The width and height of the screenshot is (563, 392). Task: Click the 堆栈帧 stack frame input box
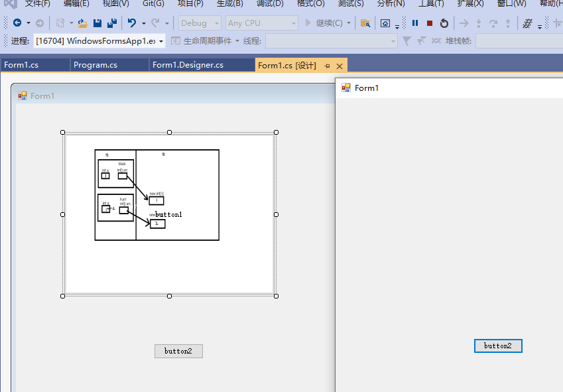point(519,41)
